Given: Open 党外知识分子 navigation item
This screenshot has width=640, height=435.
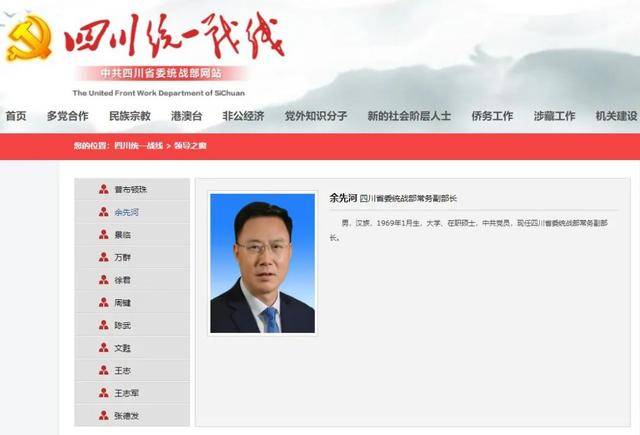Looking at the screenshot, I should tap(316, 116).
